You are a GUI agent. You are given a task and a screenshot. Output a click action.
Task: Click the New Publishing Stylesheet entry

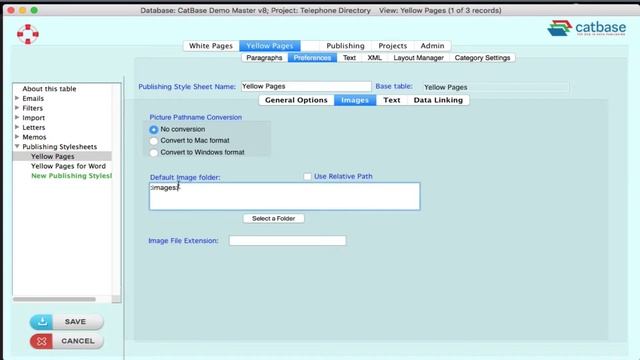tap(71, 176)
